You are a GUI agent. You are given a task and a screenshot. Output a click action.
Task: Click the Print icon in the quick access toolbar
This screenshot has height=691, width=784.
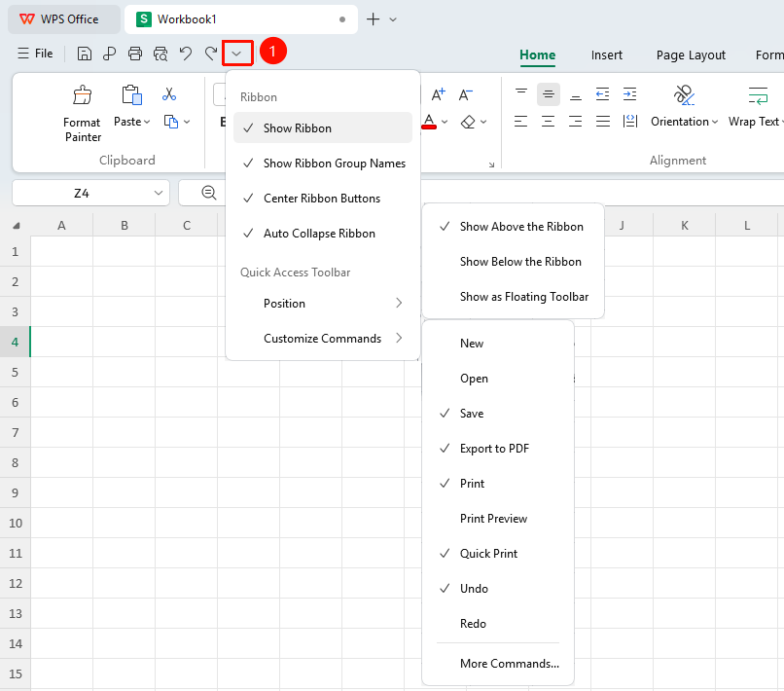(135, 53)
